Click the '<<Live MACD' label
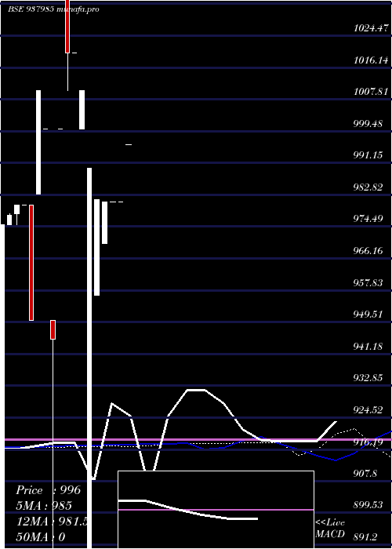 click(330, 528)
